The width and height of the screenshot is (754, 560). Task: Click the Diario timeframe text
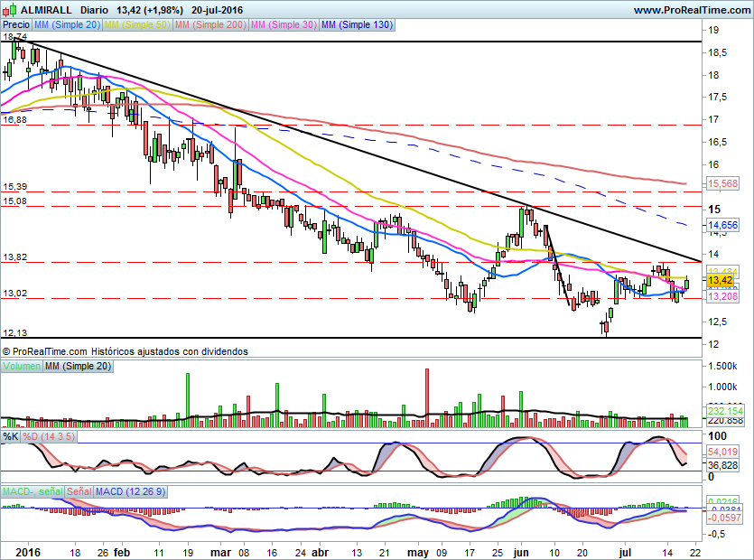pos(94,10)
